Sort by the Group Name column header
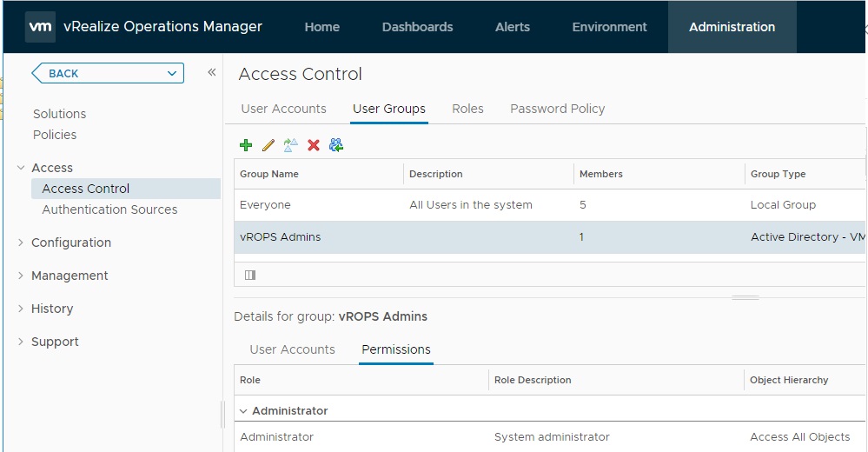Viewport: 868px width, 452px height. 269,174
